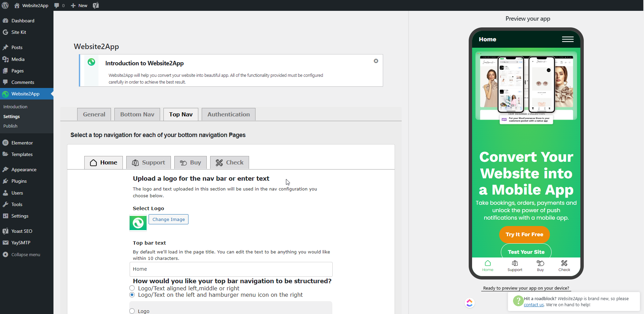Switch to the Bottom Nav tab

[x=137, y=114]
